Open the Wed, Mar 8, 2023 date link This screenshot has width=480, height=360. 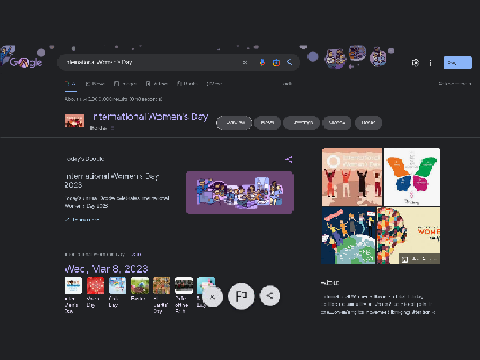pyautogui.click(x=106, y=269)
